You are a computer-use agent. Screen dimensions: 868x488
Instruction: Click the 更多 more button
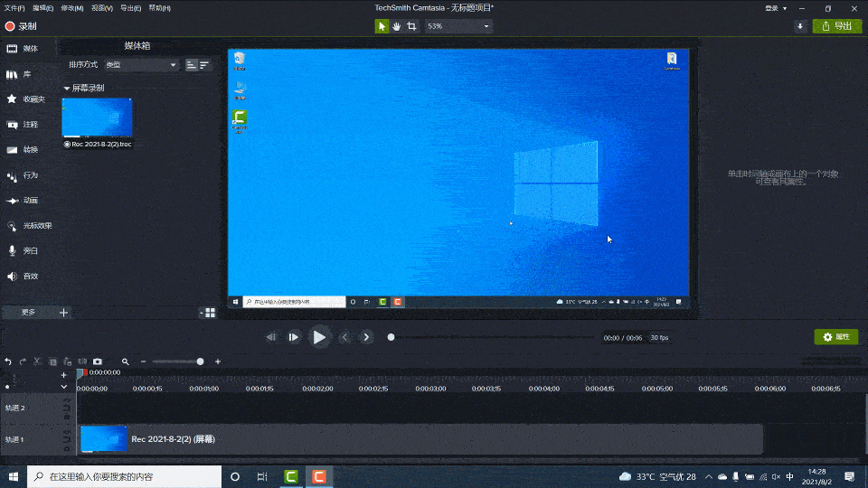coord(29,313)
